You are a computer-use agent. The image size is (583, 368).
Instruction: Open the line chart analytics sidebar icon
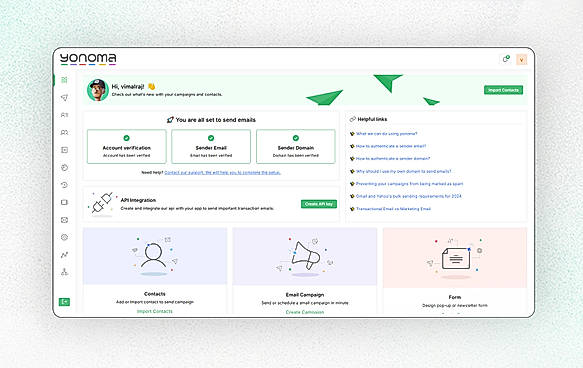coord(64,255)
